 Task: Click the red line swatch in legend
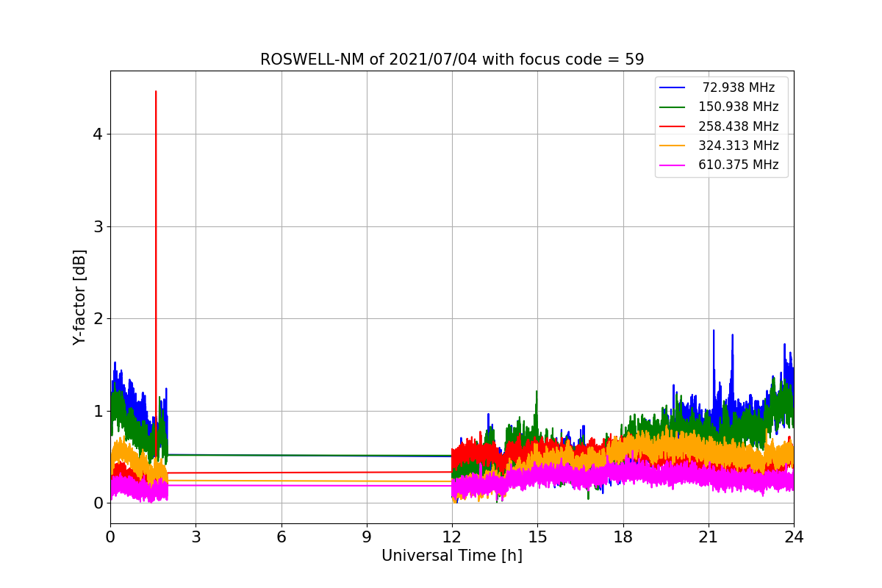[673, 126]
